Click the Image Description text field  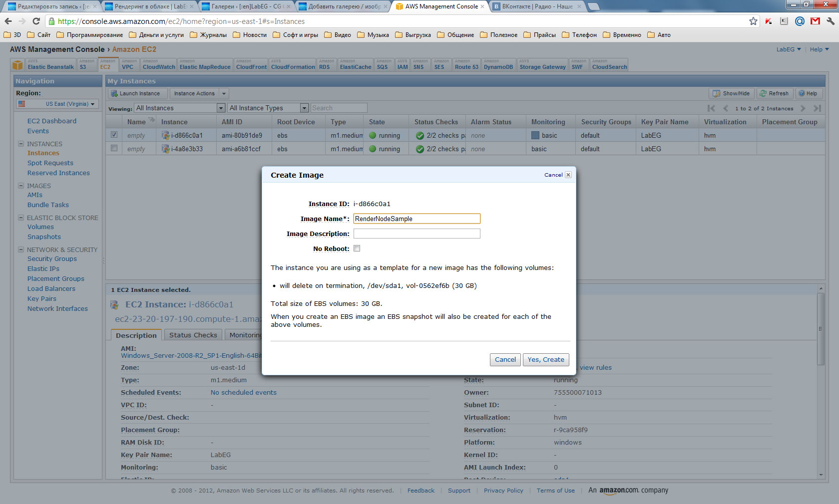point(417,234)
